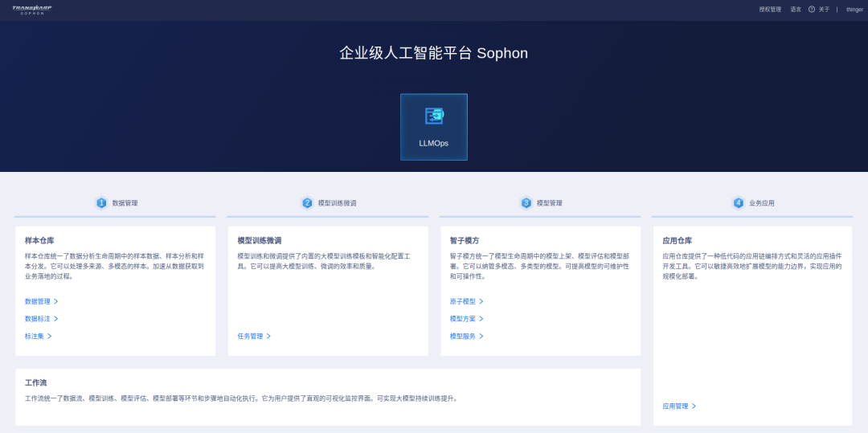The height and width of the screenshot is (433, 868).
Task: Click the help question-mark icon beside 关于
Action: (812, 10)
